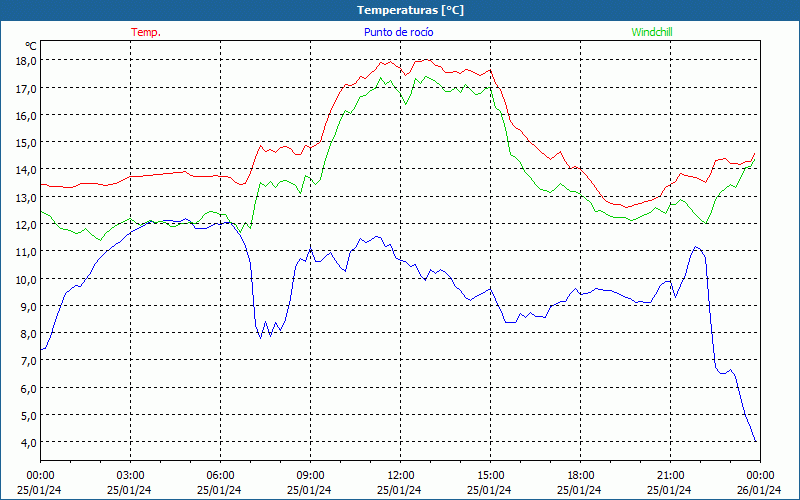800x500 pixels.
Task: Click the 18:00 time label
Action: pos(580,476)
